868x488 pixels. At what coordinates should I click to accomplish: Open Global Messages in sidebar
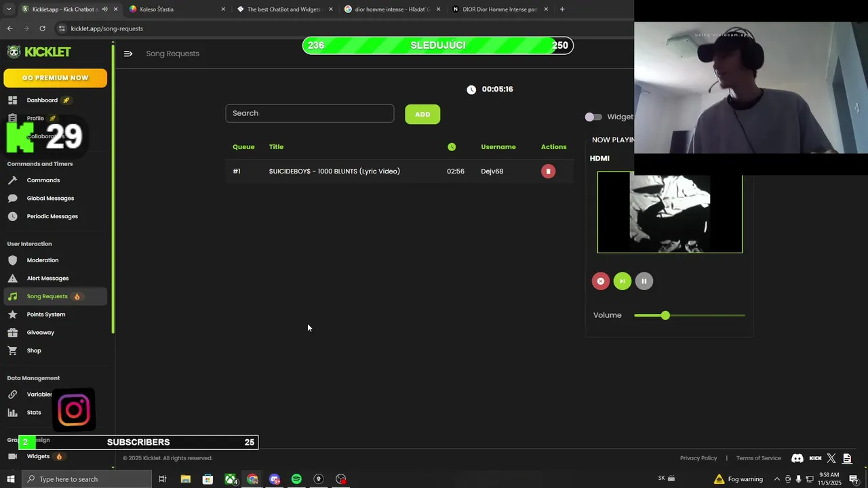[50, 198]
